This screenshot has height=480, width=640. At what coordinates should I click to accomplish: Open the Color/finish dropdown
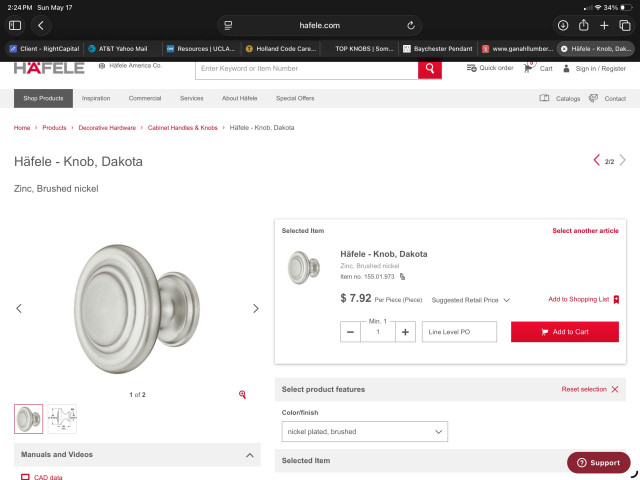(364, 431)
